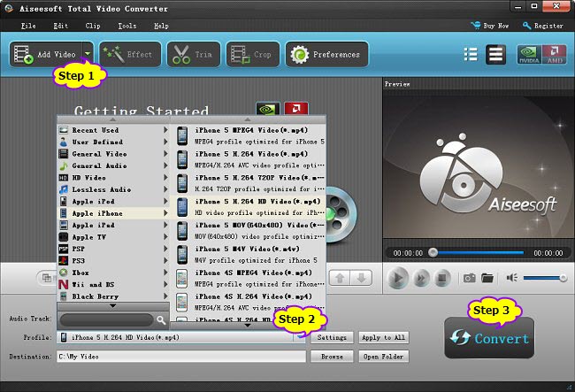Click Apply to All button
The height and width of the screenshot is (392, 575).
[384, 337]
